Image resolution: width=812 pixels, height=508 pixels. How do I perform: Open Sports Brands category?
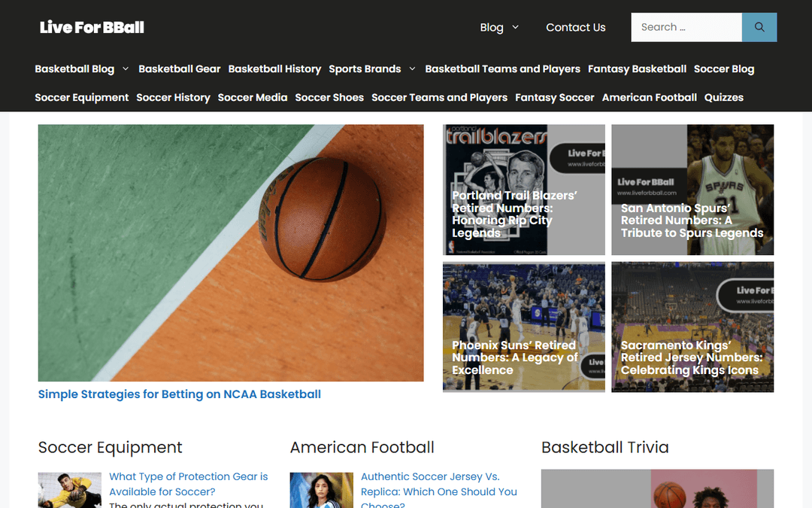click(365, 69)
